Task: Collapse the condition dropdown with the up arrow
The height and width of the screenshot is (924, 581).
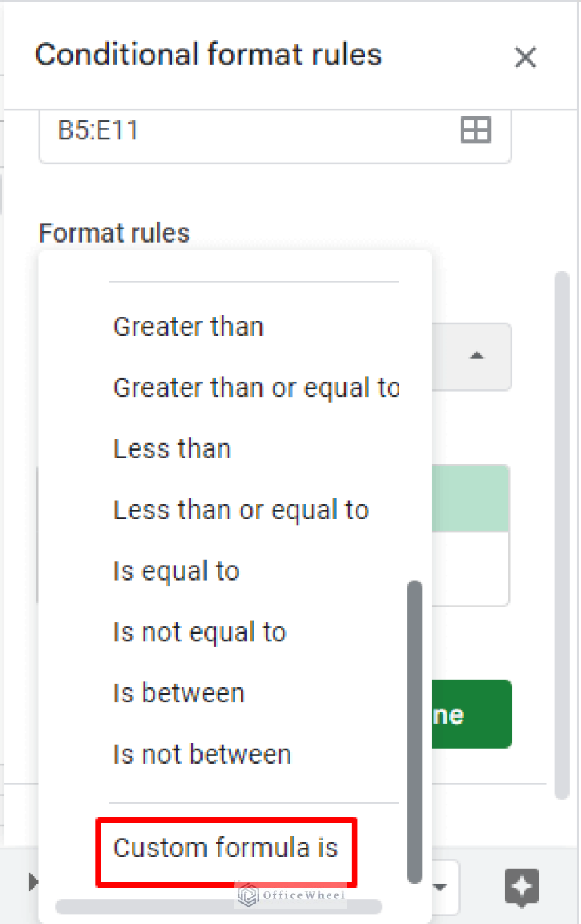Action: coord(476,356)
